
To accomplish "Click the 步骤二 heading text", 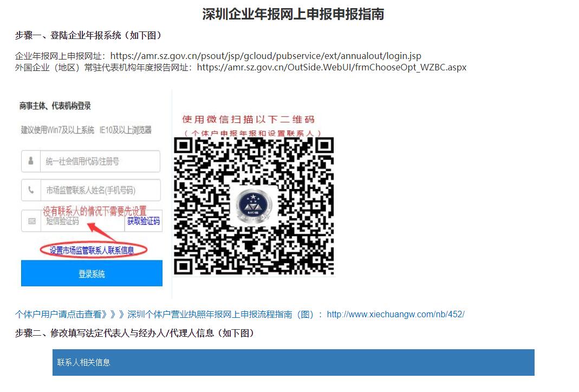I will tap(135, 333).
